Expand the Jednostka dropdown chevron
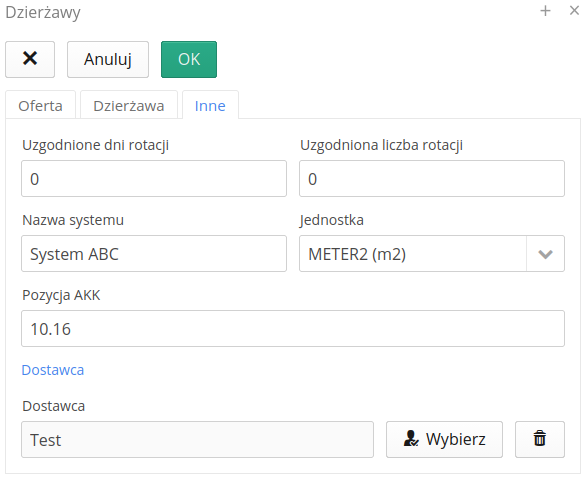The width and height of the screenshot is (586, 479). [545, 254]
